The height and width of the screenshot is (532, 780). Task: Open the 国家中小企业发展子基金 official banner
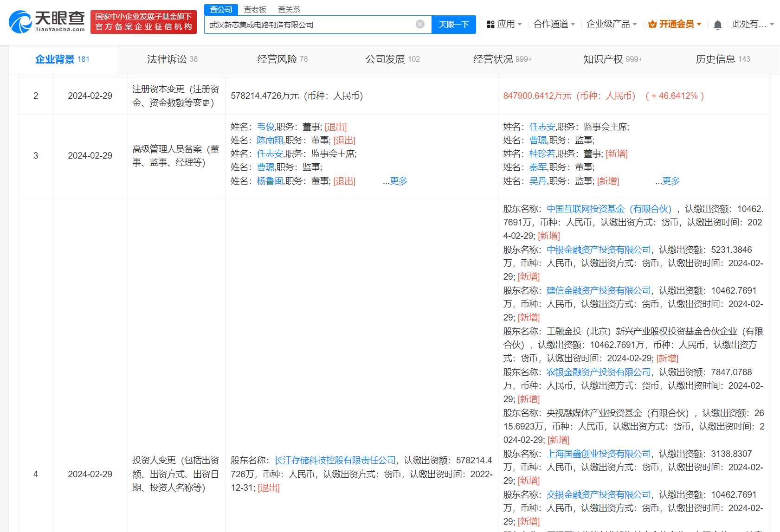click(143, 22)
